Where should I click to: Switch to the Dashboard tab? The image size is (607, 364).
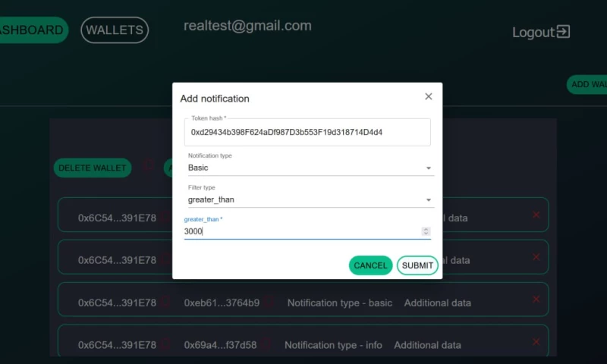click(x=30, y=30)
